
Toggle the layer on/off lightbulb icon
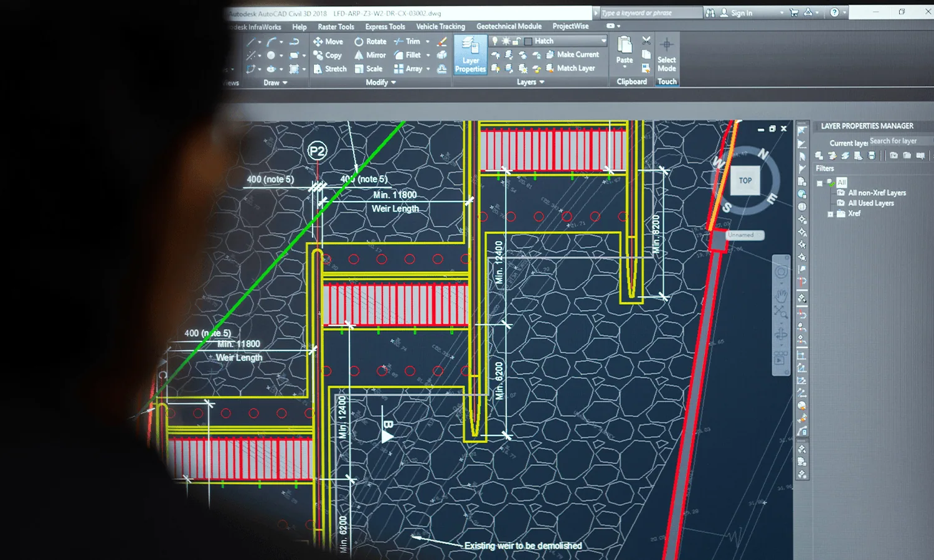pos(495,41)
